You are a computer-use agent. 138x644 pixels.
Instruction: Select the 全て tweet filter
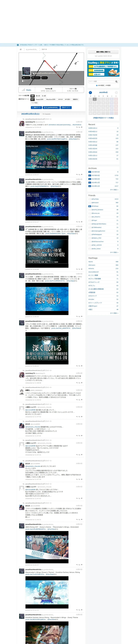point(33,99)
